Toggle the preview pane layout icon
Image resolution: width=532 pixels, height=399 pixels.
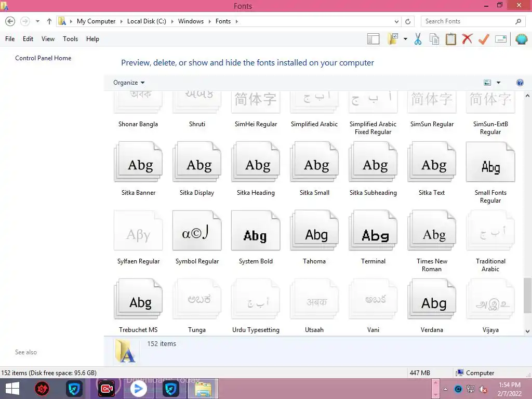(373, 39)
